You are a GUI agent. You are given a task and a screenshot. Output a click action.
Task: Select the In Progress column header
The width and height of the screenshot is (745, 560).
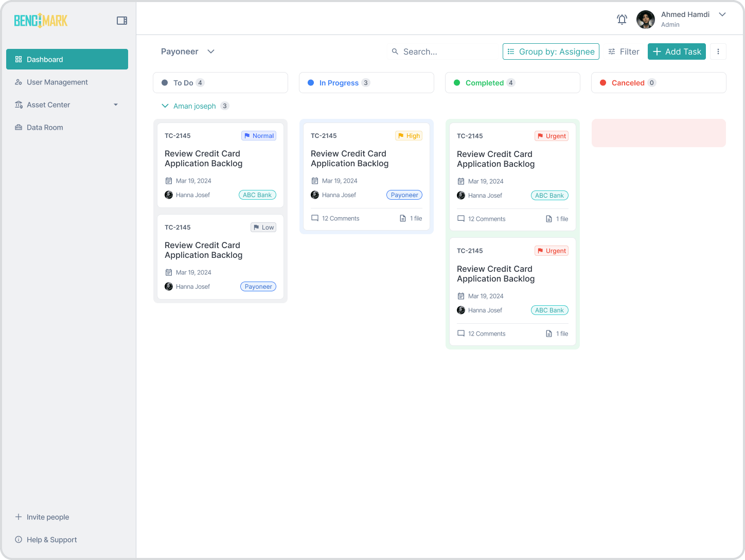coord(366,82)
